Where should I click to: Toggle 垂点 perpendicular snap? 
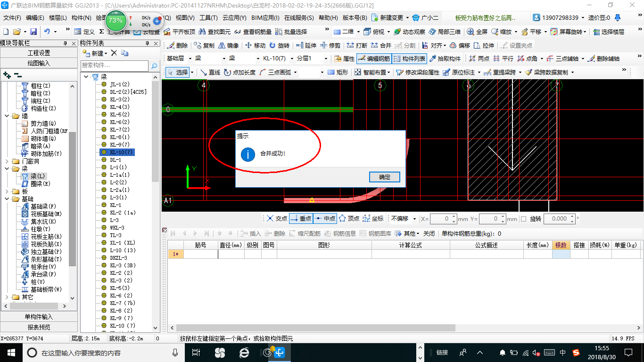click(x=301, y=219)
